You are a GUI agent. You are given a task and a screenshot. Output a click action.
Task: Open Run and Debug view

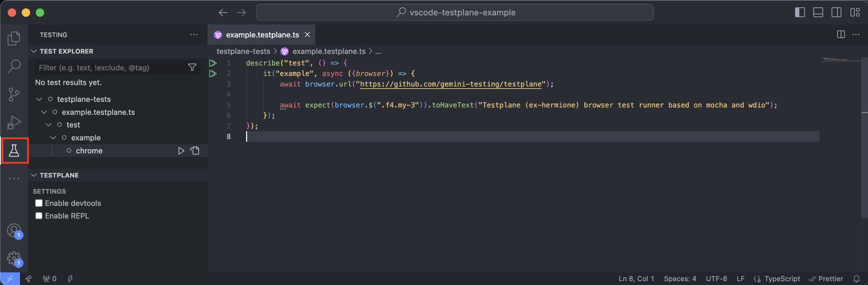(x=14, y=123)
